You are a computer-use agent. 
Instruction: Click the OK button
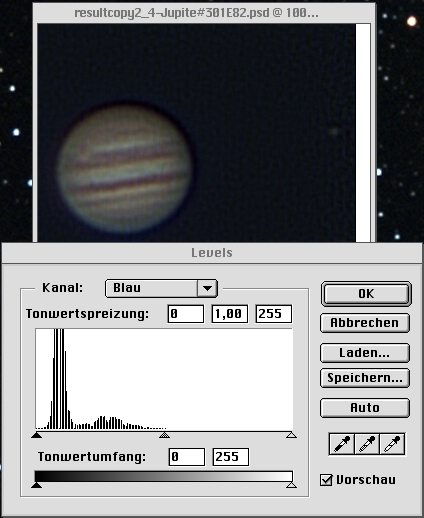pyautogui.click(x=366, y=294)
